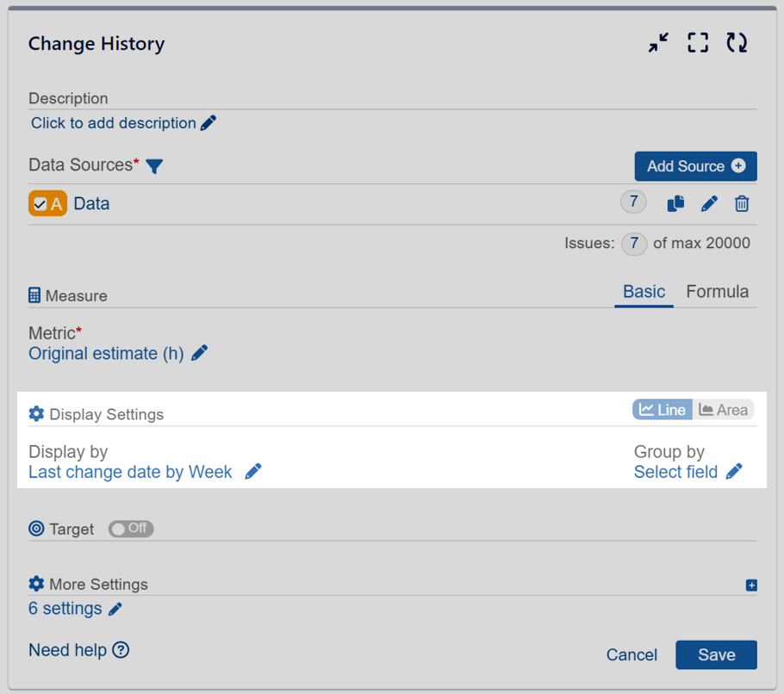Click the Data Sources filter funnel icon

coord(154,166)
